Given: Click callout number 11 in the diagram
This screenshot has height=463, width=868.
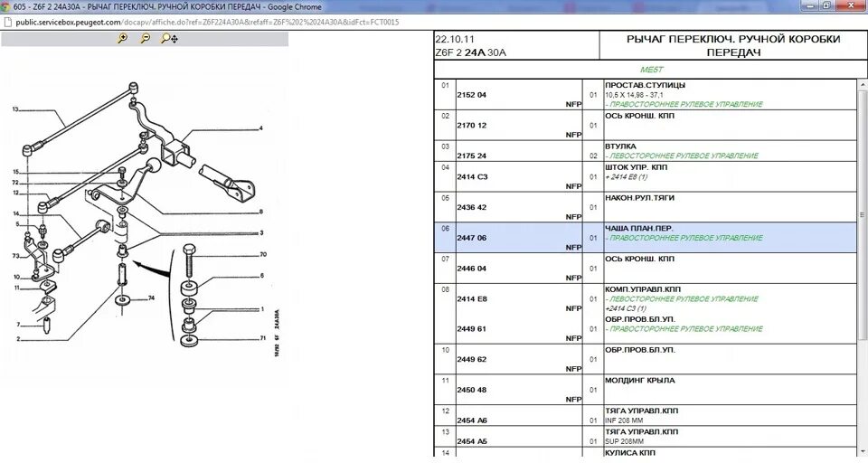Looking at the screenshot, I should point(16,288).
